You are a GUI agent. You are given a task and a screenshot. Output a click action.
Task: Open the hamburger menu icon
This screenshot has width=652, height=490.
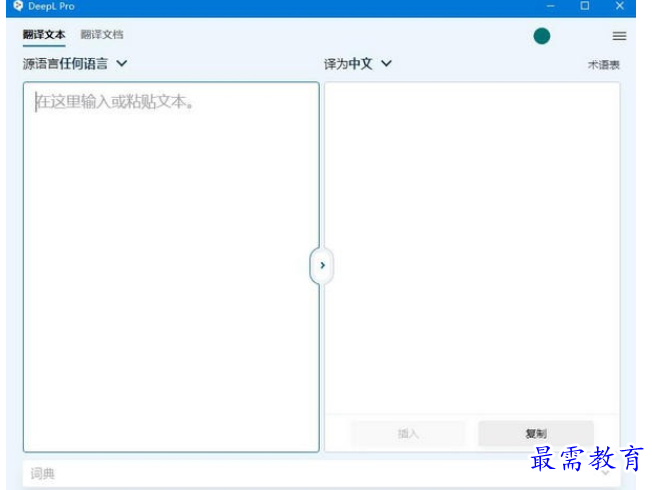point(619,36)
